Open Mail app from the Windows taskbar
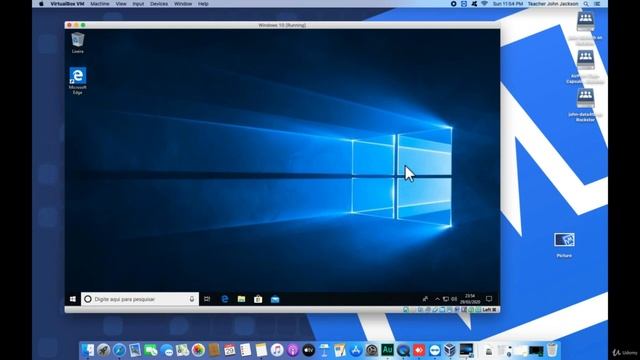Image resolution: width=640 pixels, height=360 pixels. click(x=275, y=299)
